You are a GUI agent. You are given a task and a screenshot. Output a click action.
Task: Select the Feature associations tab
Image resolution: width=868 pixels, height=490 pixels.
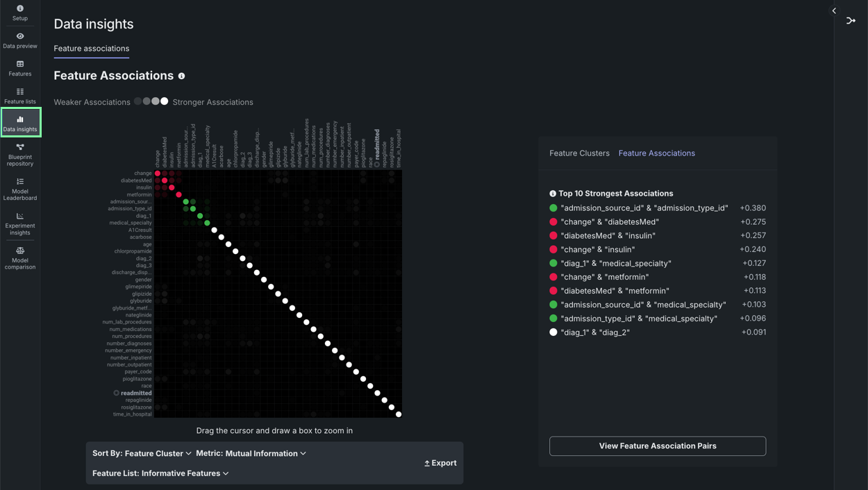pyautogui.click(x=92, y=49)
